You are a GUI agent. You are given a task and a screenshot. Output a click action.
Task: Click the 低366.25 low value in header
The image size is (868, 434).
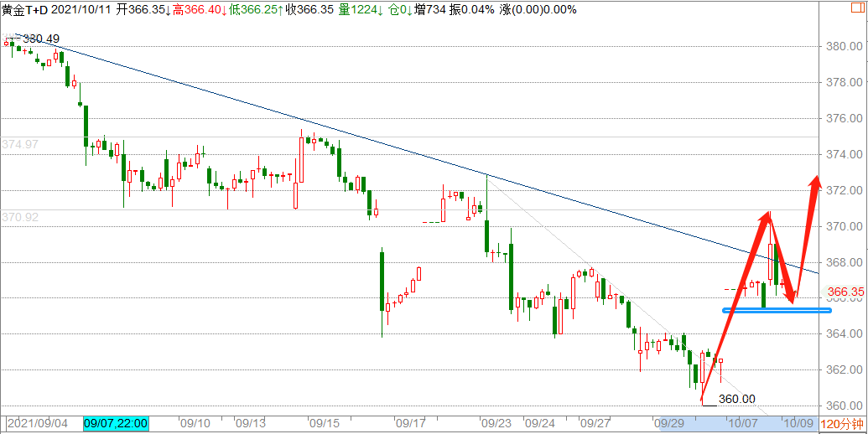point(255,9)
